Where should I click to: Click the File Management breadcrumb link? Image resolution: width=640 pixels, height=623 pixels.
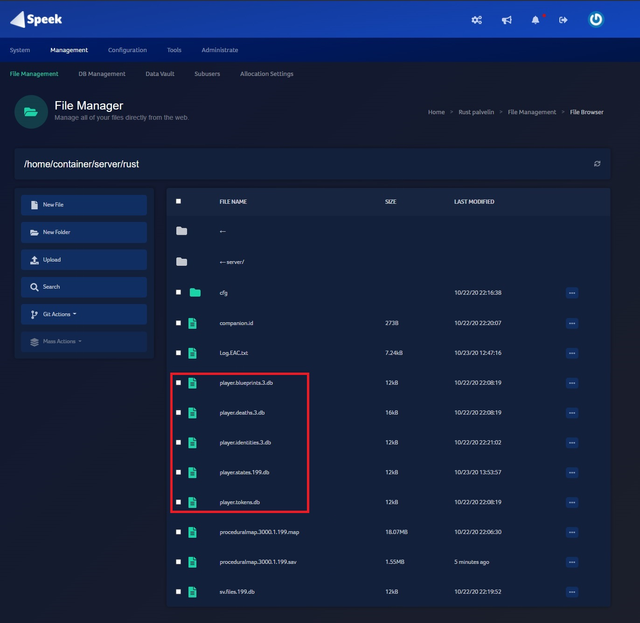[531, 112]
